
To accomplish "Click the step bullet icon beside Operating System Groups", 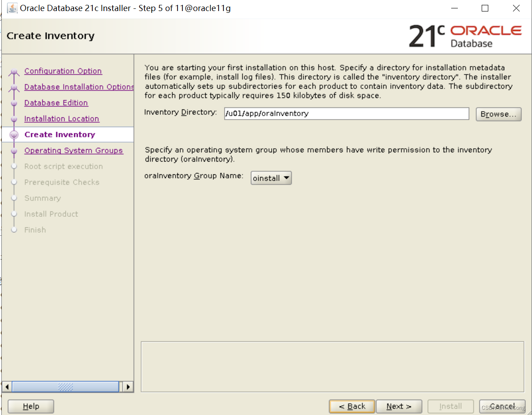I will [x=14, y=151].
